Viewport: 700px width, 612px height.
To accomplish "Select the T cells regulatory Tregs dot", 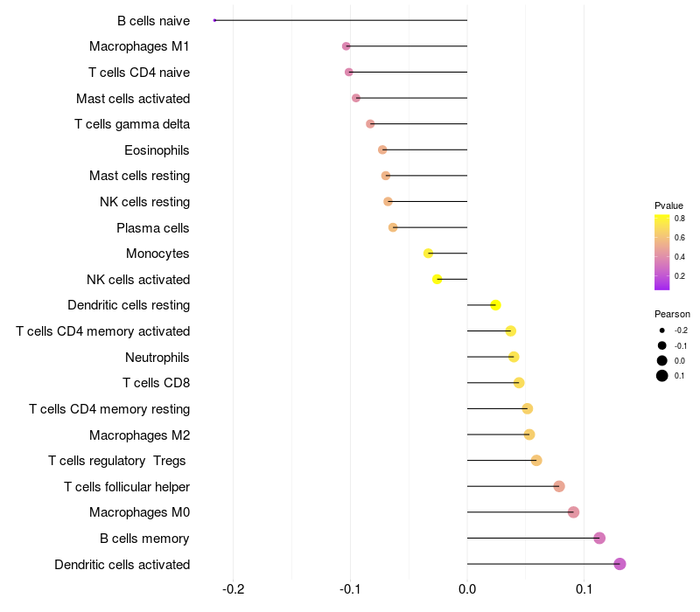I will pos(536,461).
